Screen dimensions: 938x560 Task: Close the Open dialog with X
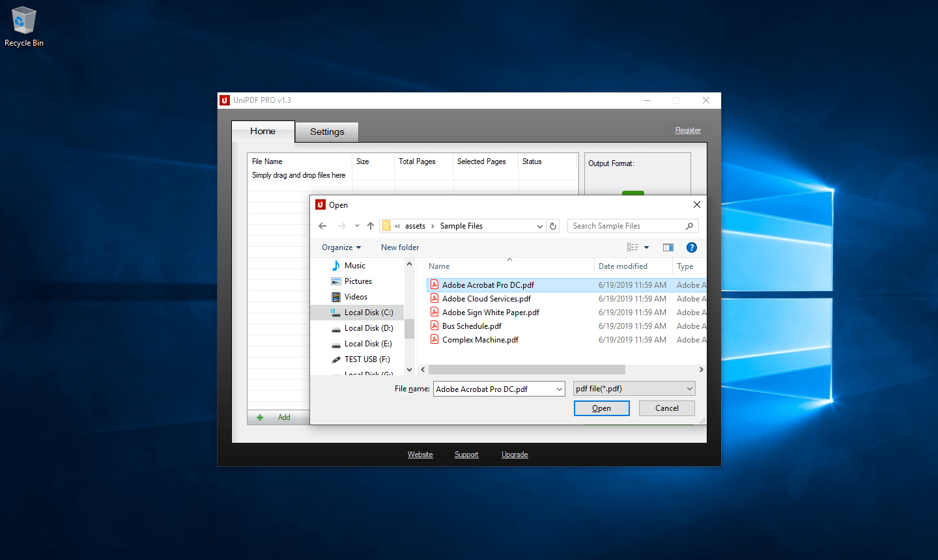click(x=696, y=204)
